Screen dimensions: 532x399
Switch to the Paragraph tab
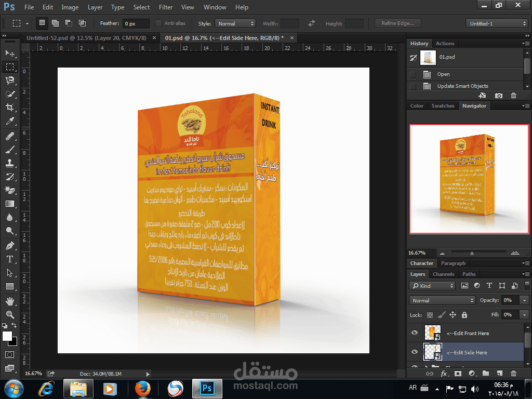(453, 263)
